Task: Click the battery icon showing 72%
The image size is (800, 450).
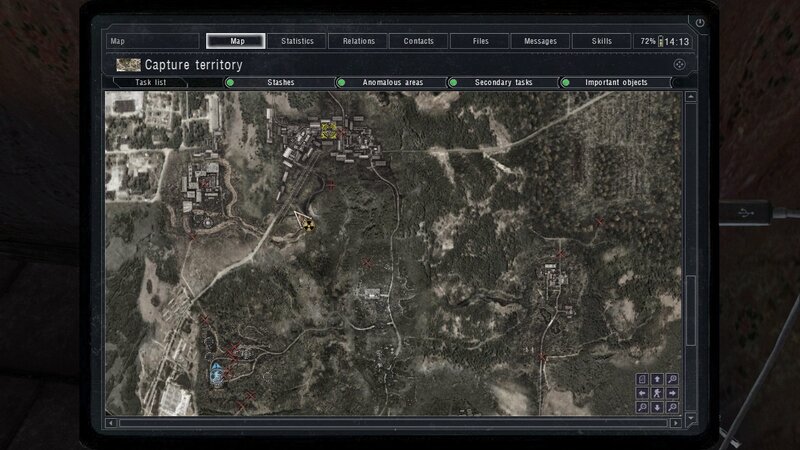Action: [x=660, y=41]
